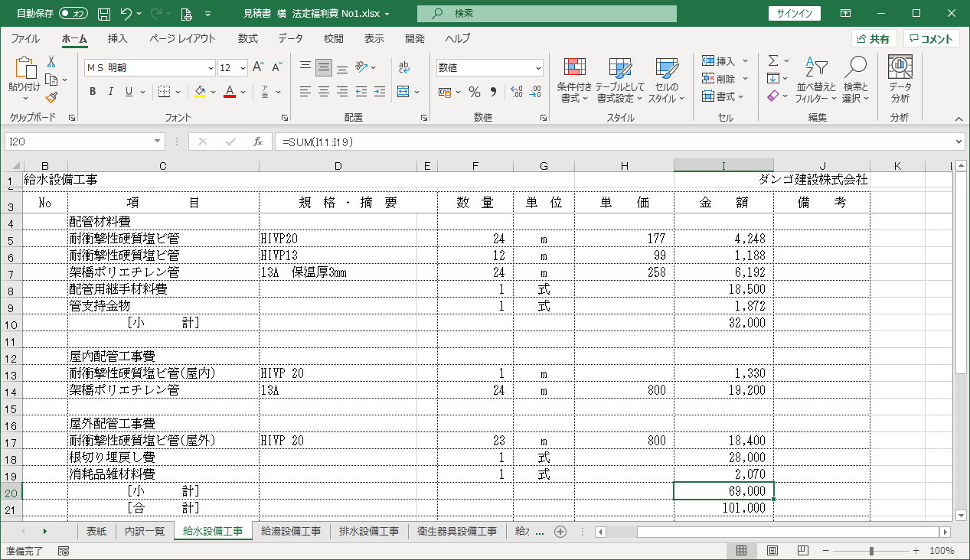Screen dimensions: 970x560
Task: Decrease decimal places
Action: pos(534,92)
